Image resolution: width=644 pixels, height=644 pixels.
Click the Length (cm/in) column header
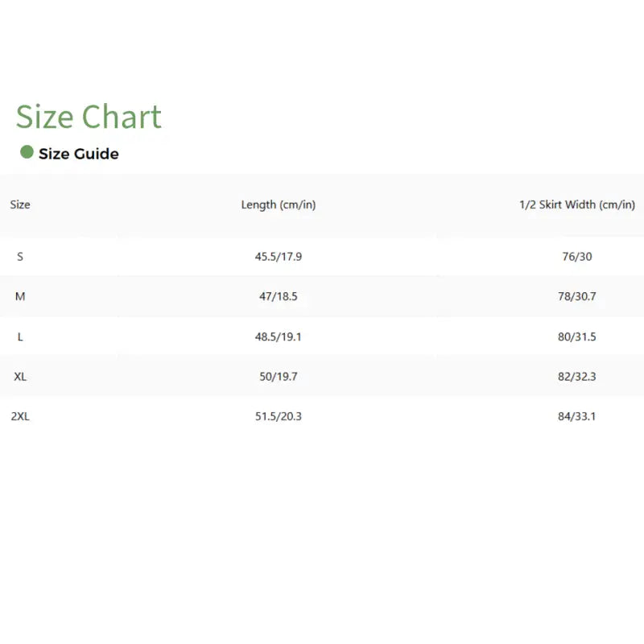point(279,204)
